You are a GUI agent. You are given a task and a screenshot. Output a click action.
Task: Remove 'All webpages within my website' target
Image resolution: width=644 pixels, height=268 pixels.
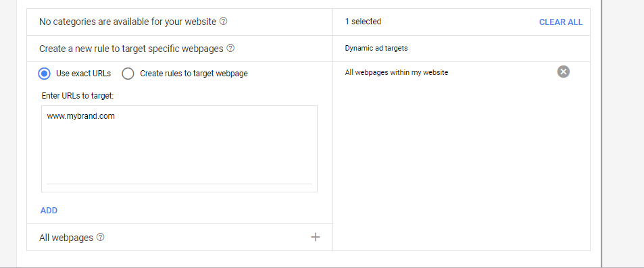click(x=564, y=72)
